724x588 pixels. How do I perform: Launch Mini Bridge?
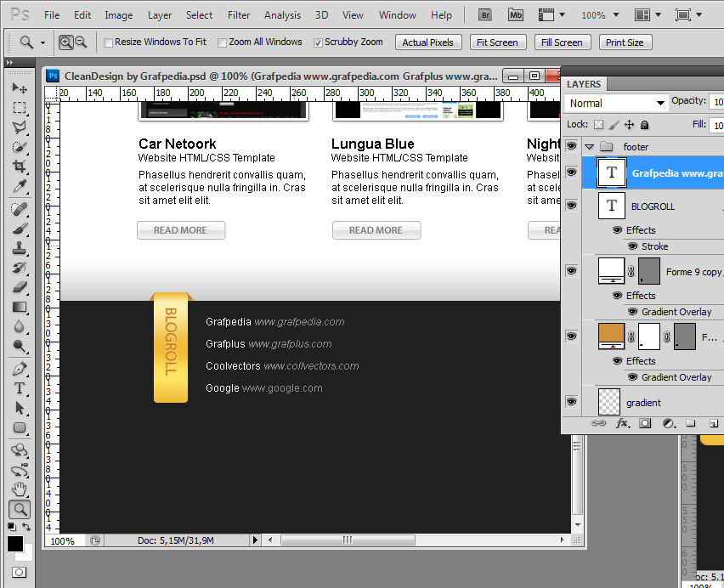click(515, 15)
